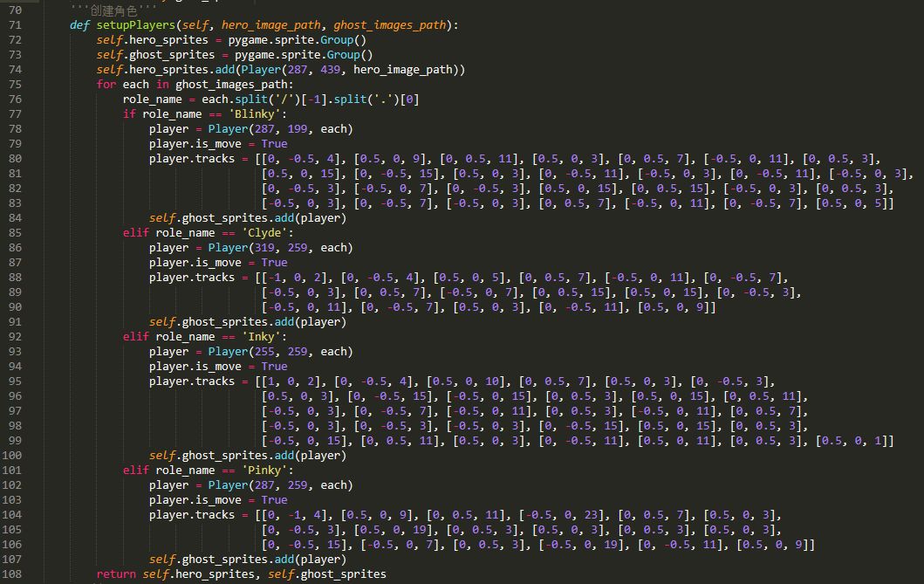Click line number 93 in the gutter
Viewport: 924px width, 584px height.
pyautogui.click(x=15, y=351)
